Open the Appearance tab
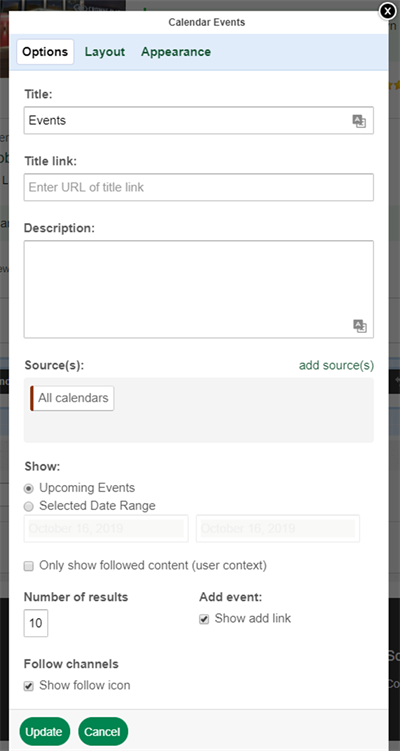 [x=176, y=52]
